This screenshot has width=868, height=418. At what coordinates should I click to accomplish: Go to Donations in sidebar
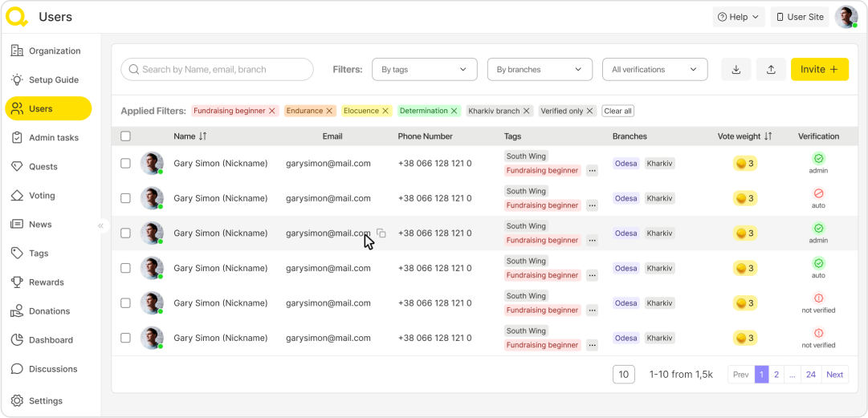pos(49,311)
